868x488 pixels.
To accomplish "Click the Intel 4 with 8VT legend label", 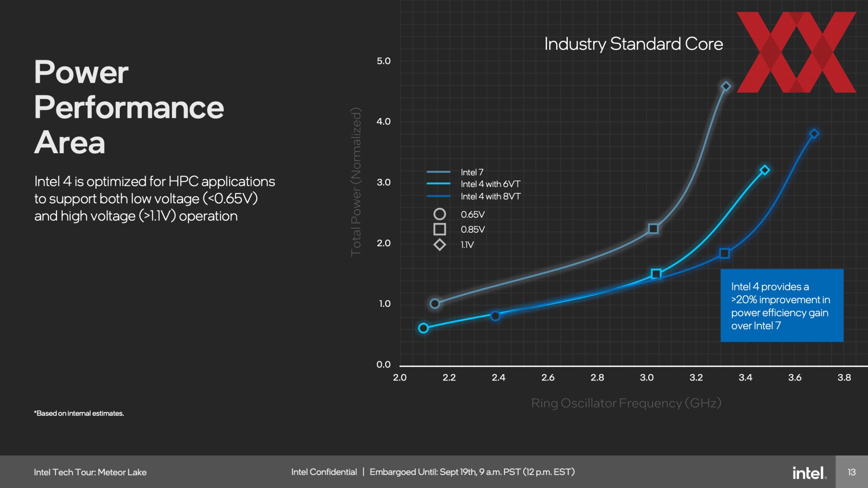I will point(491,196).
